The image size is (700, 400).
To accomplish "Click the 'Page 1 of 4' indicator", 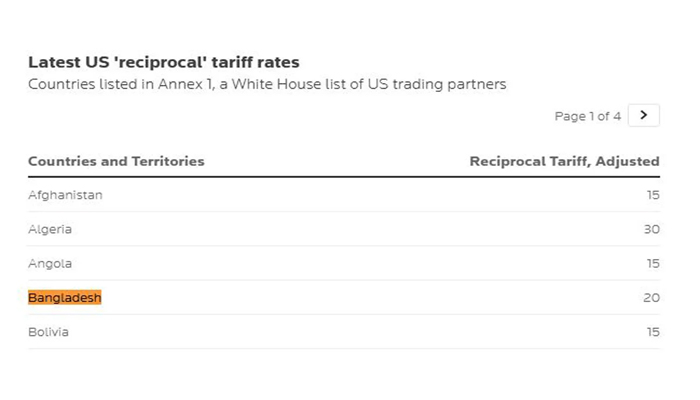I will pos(587,116).
